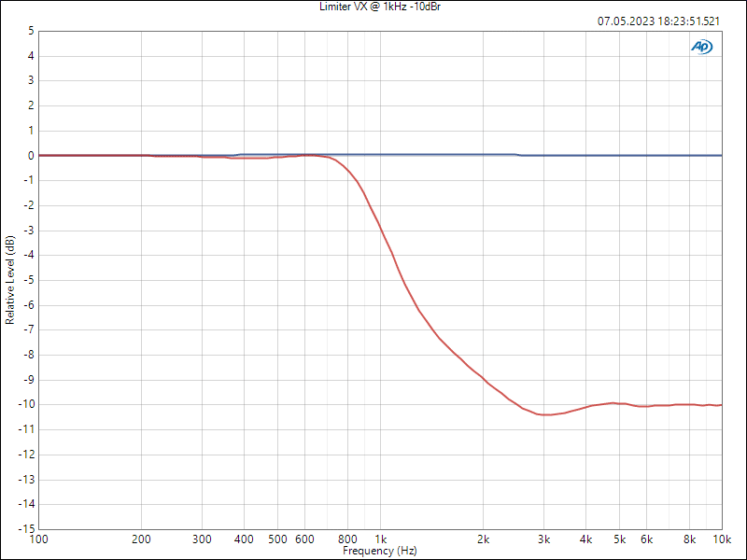The height and width of the screenshot is (560, 747).
Task: Click the 'Frequency (Hz)' horizontal axis label
Action: 380,552
